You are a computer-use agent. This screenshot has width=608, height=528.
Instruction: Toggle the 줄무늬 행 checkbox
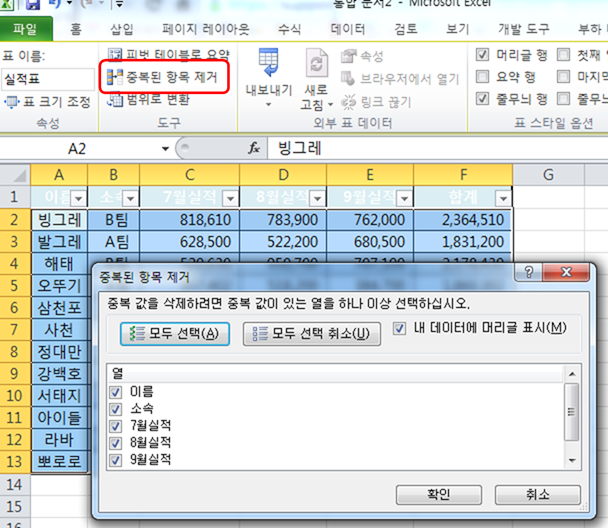point(482,98)
